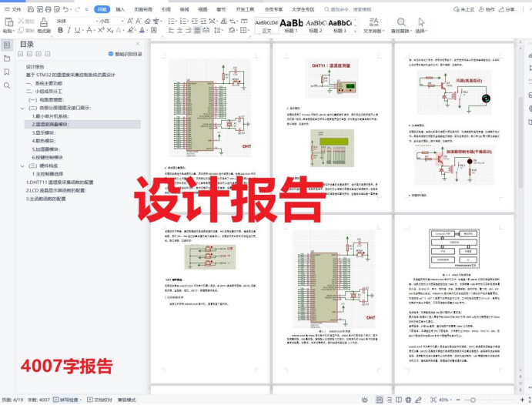Click the zoom slider handle

pos(473,400)
